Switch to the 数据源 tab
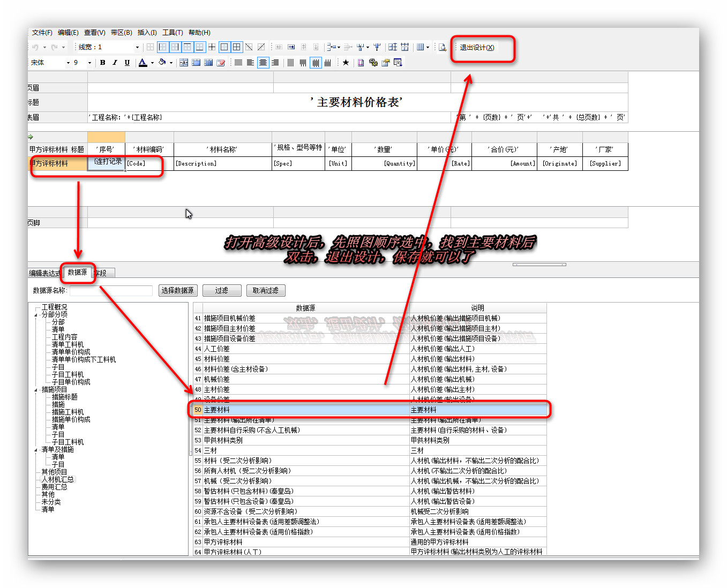Viewport: 727px width, 588px height. click(x=77, y=272)
